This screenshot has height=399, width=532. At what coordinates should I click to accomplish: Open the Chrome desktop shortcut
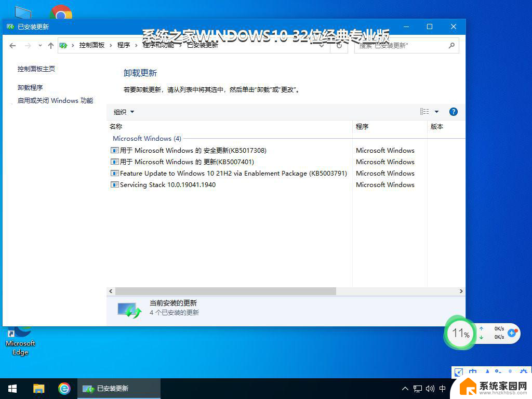click(x=61, y=12)
